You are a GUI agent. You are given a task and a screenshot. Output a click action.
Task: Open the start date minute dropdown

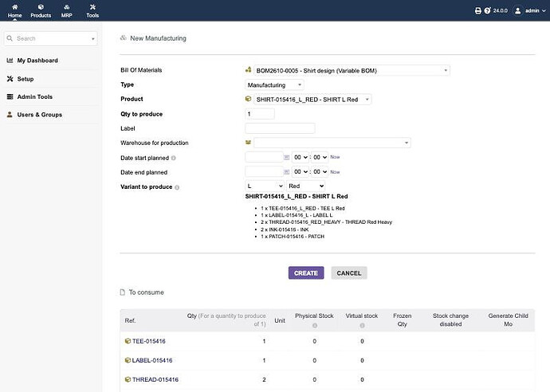pos(320,158)
